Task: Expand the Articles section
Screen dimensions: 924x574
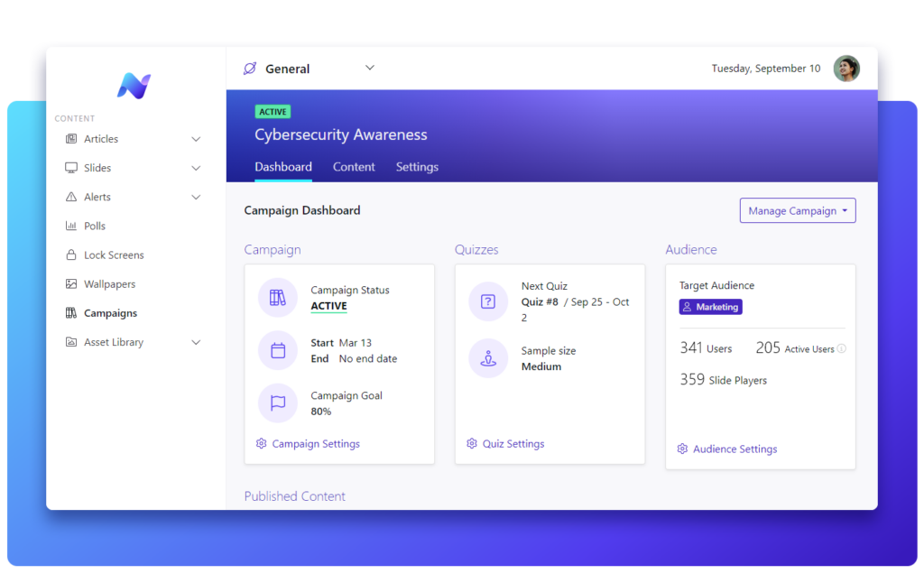Action: click(x=196, y=139)
